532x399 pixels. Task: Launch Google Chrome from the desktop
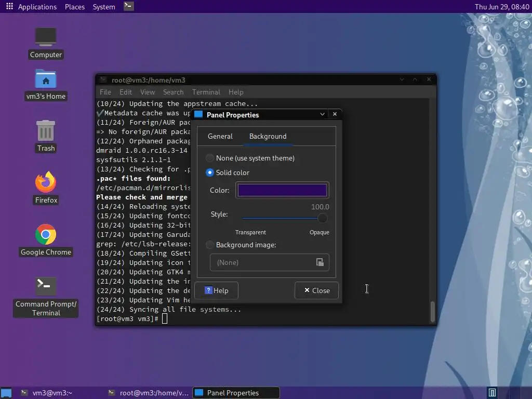(46, 234)
